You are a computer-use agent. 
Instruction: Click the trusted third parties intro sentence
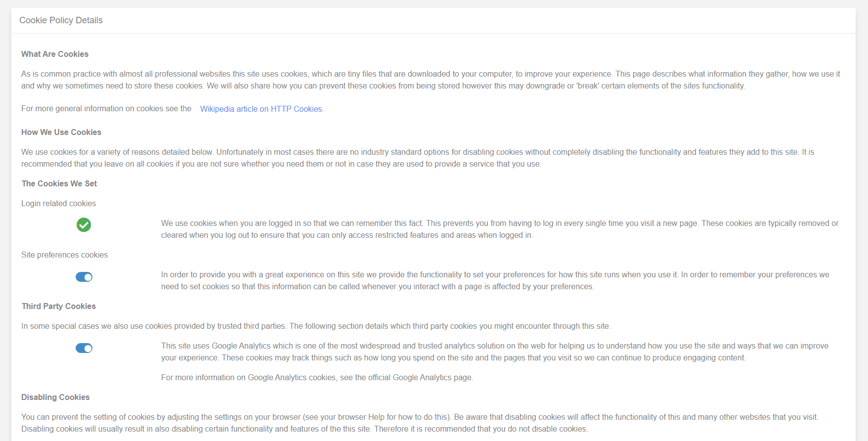pyautogui.click(x=316, y=326)
